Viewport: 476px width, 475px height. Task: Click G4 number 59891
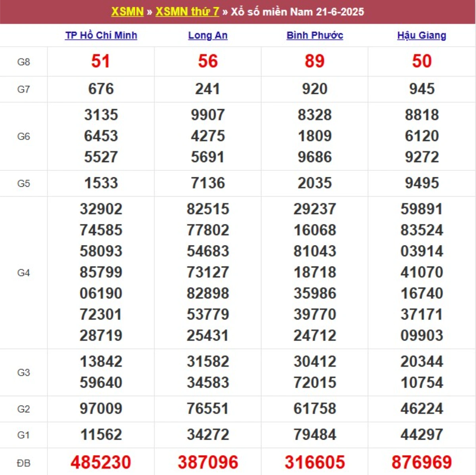[422, 209]
